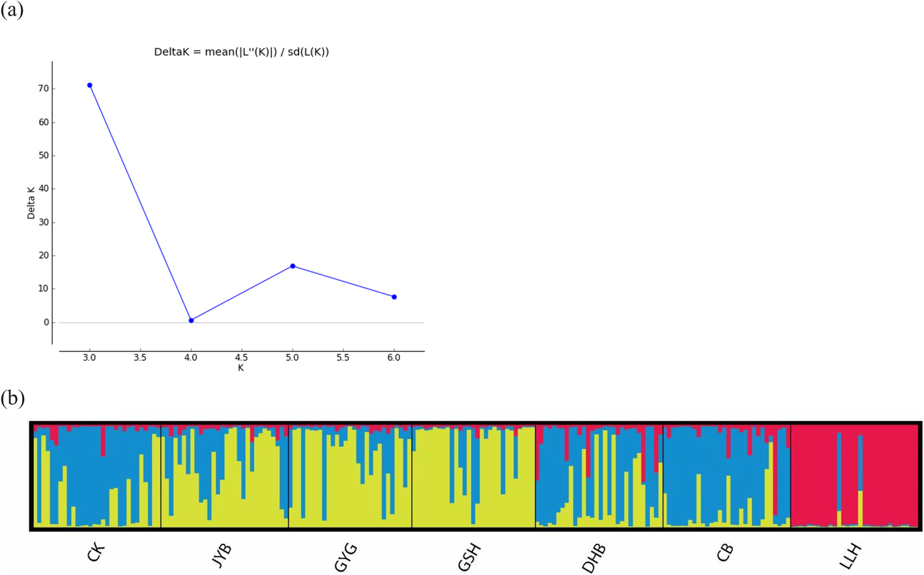Click the data point at K=3.0
The image size is (924, 575).
click(90, 85)
